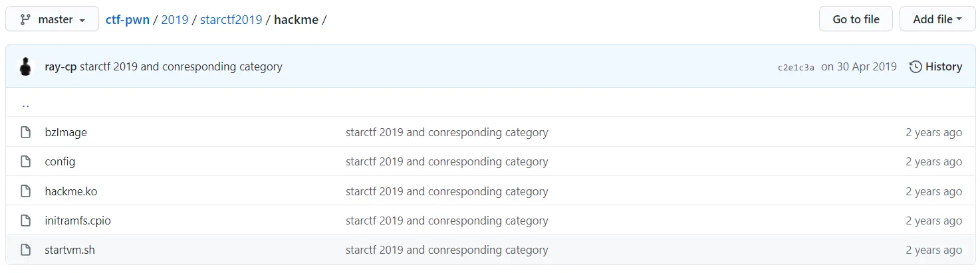Click the file icon next to config

click(26, 161)
